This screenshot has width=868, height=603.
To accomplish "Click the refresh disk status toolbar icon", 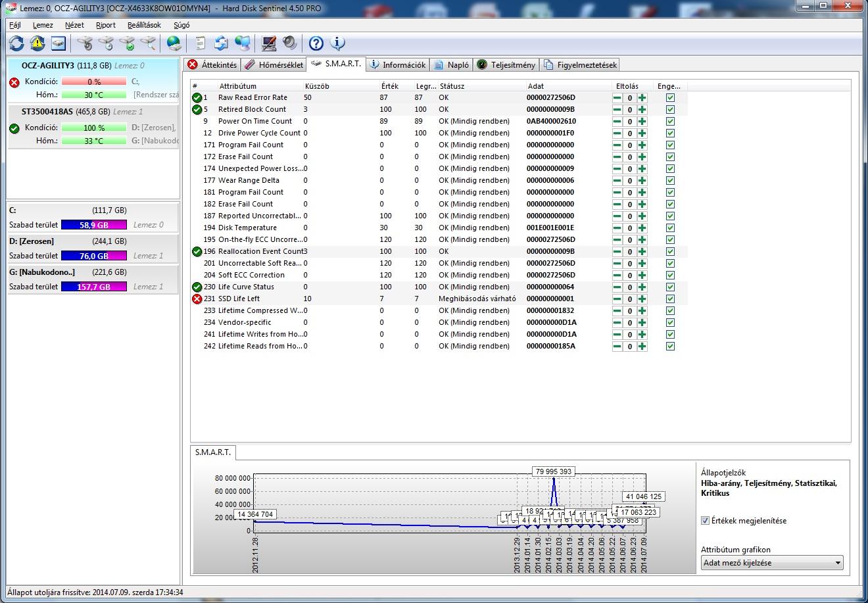I will pyautogui.click(x=16, y=43).
